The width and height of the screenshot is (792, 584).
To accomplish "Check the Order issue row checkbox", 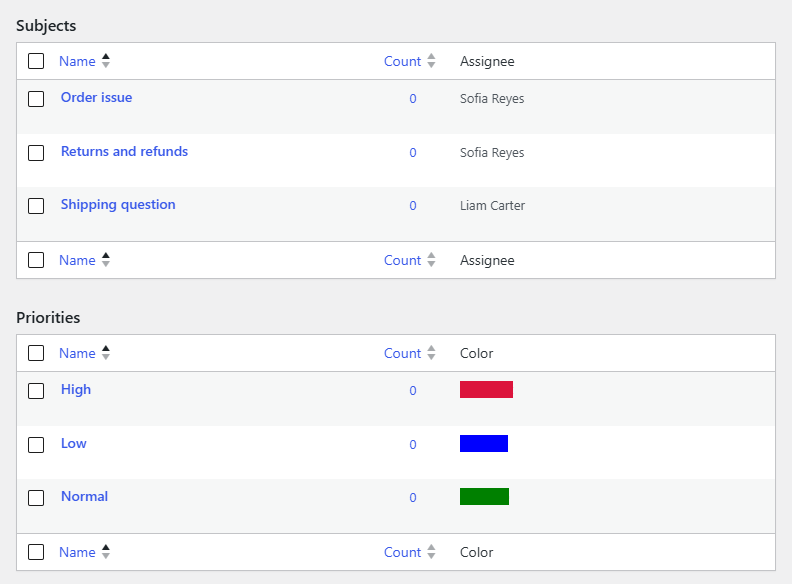I will [36, 99].
